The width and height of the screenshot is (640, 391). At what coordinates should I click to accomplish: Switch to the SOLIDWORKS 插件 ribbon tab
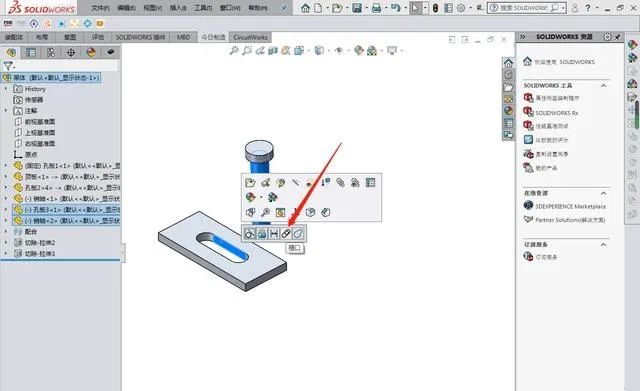140,37
